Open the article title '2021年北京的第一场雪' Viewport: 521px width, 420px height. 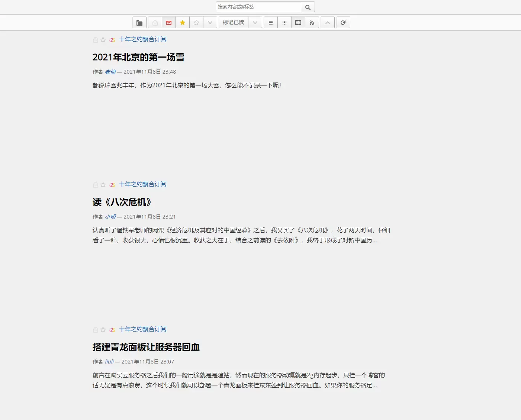click(x=138, y=57)
